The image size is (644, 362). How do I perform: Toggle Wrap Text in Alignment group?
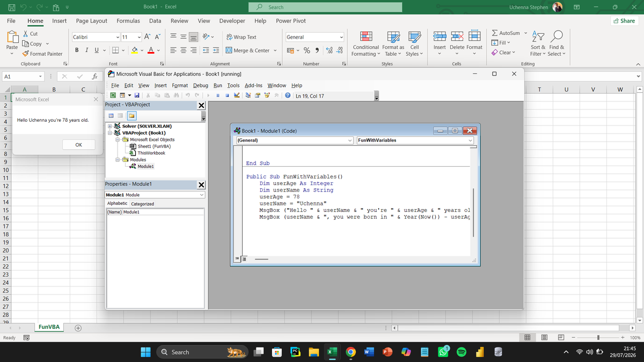click(x=241, y=37)
